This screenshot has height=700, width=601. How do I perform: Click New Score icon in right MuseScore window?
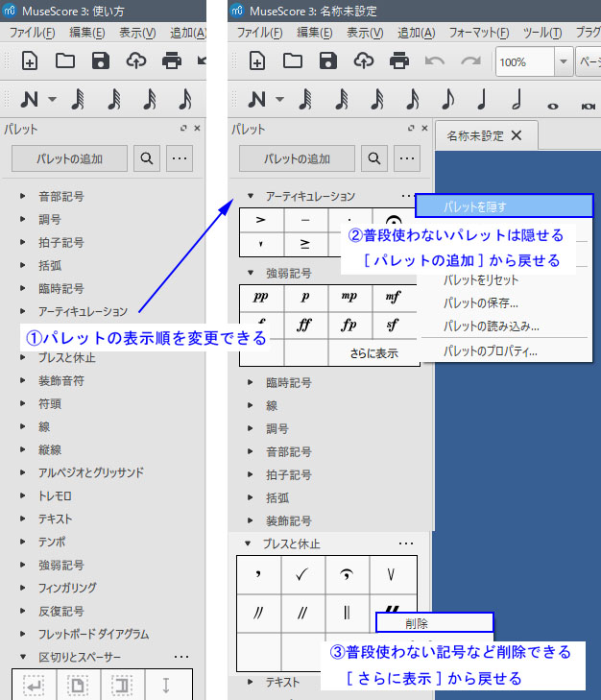pos(257,60)
